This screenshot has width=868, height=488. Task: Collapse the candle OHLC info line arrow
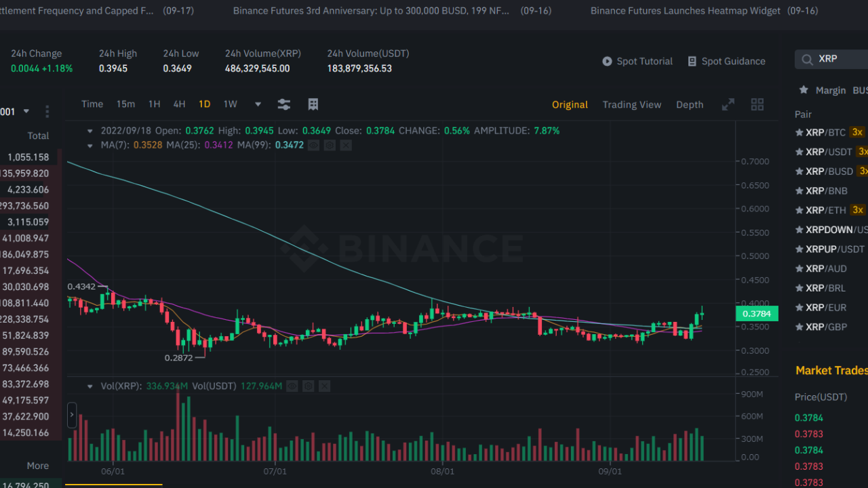point(90,131)
